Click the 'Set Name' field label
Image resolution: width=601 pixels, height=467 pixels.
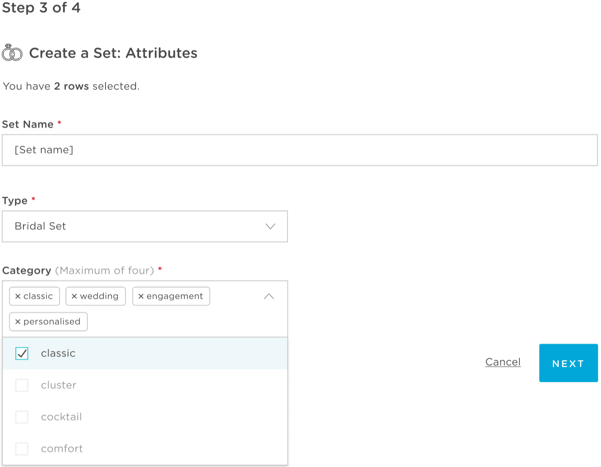pos(28,124)
